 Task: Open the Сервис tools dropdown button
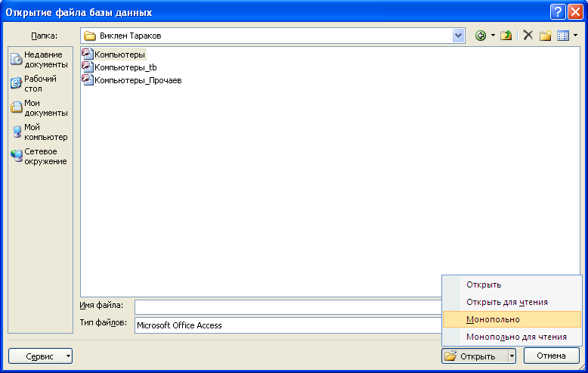click(x=41, y=356)
